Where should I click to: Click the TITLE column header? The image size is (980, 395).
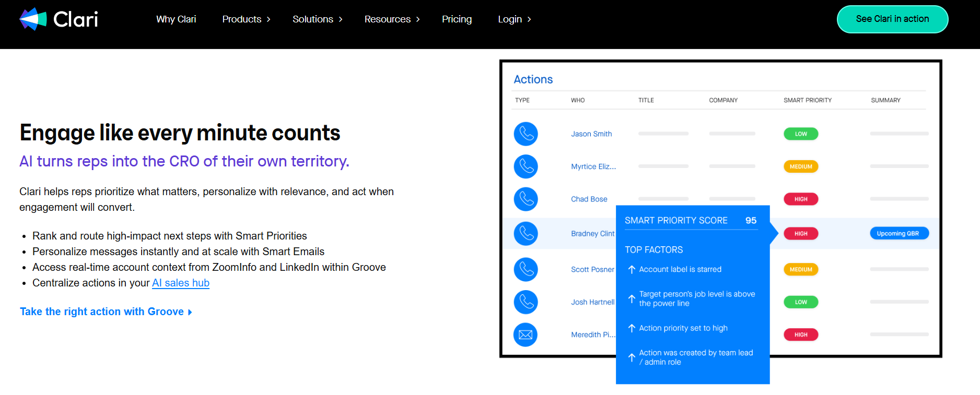tap(646, 100)
